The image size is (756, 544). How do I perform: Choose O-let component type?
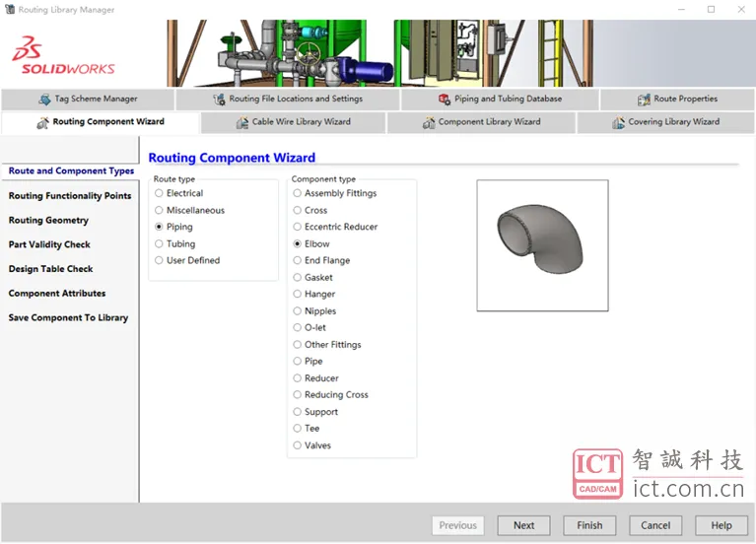pos(297,327)
